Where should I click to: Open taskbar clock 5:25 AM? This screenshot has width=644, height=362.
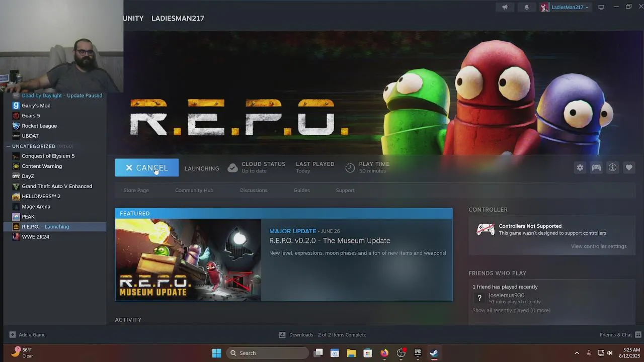[x=629, y=352]
